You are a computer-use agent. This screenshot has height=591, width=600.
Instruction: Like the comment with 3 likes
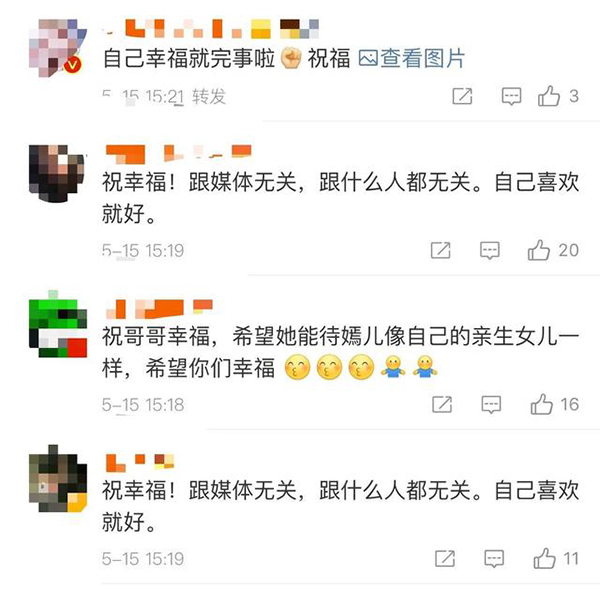(549, 96)
